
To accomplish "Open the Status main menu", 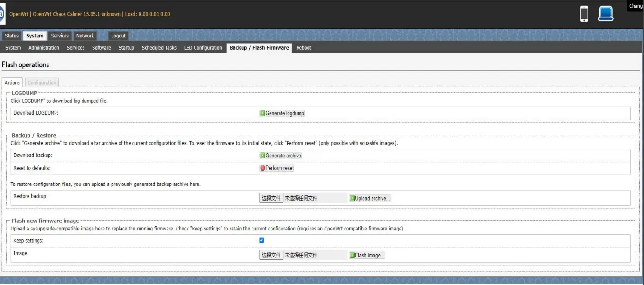I will pos(12,36).
